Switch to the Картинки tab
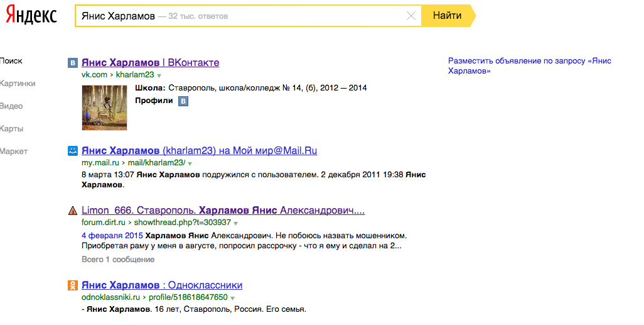The height and width of the screenshot is (325, 644). [18, 84]
